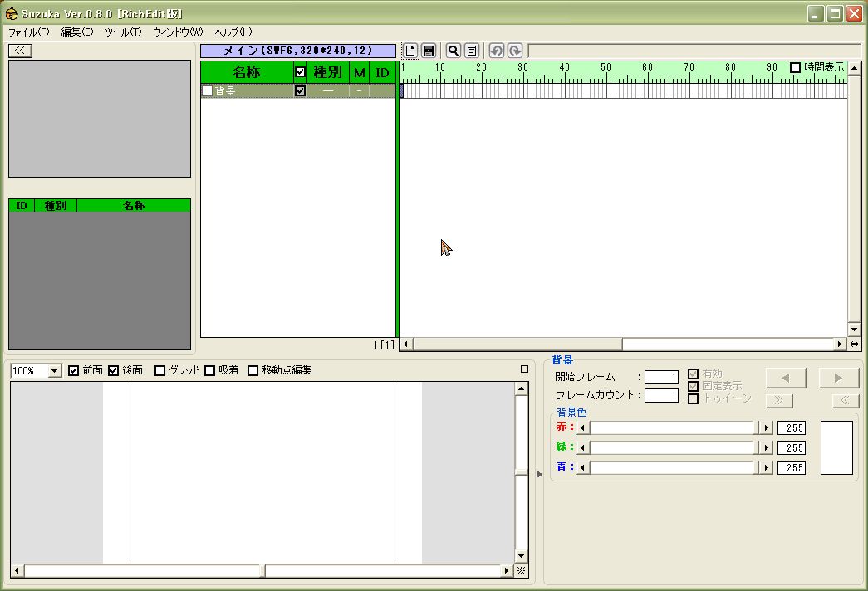Click the ⇔ icon beside timeline scrollbar
The height and width of the screenshot is (591, 868).
click(x=854, y=344)
